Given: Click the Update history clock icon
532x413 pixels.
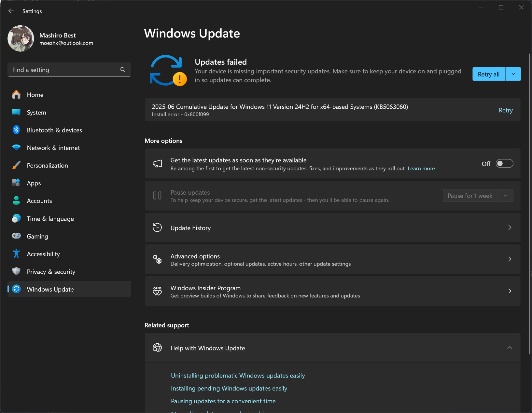Looking at the screenshot, I should pyautogui.click(x=157, y=227).
